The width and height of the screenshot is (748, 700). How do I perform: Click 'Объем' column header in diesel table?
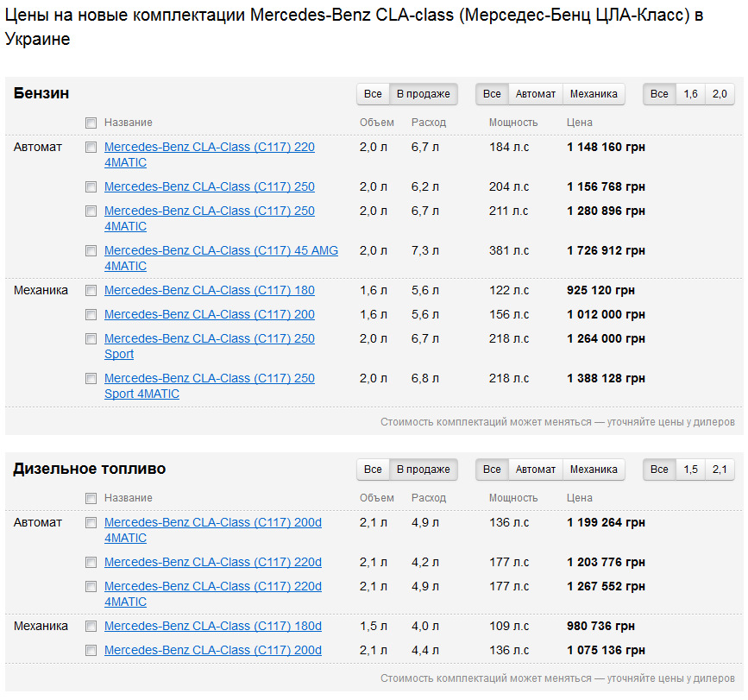pyautogui.click(x=377, y=498)
